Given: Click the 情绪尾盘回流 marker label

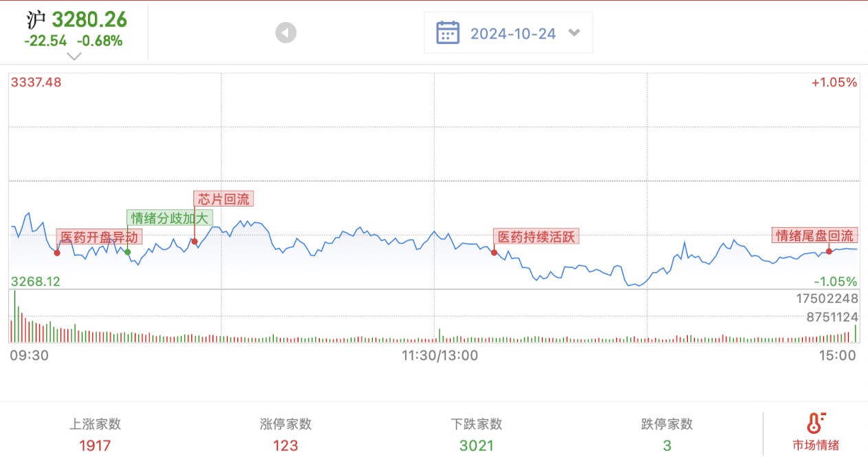Looking at the screenshot, I should 814,236.
